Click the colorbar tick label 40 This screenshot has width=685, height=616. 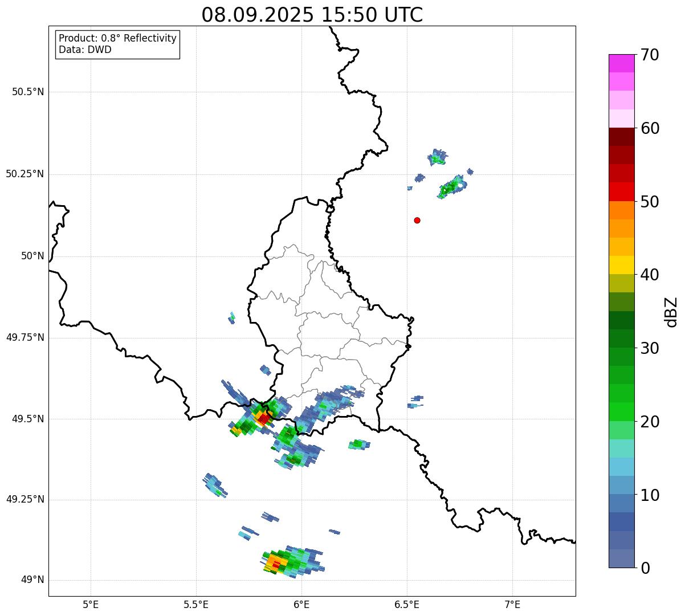point(650,275)
